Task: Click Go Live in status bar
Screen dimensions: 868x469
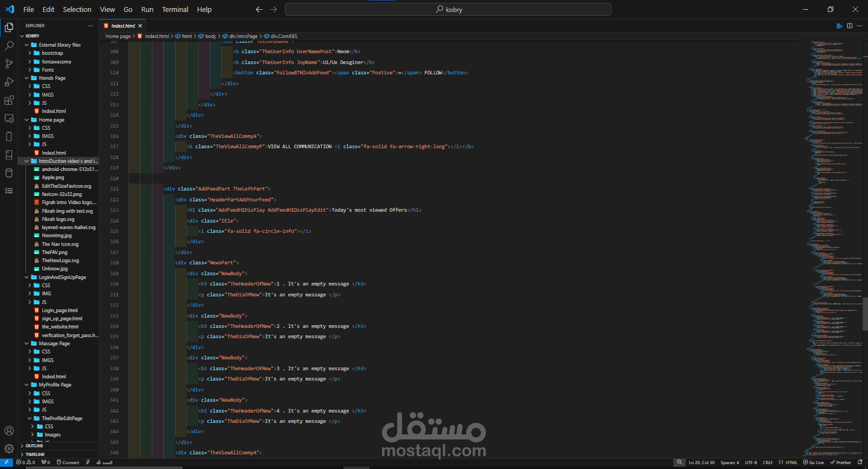Action: pos(814,462)
